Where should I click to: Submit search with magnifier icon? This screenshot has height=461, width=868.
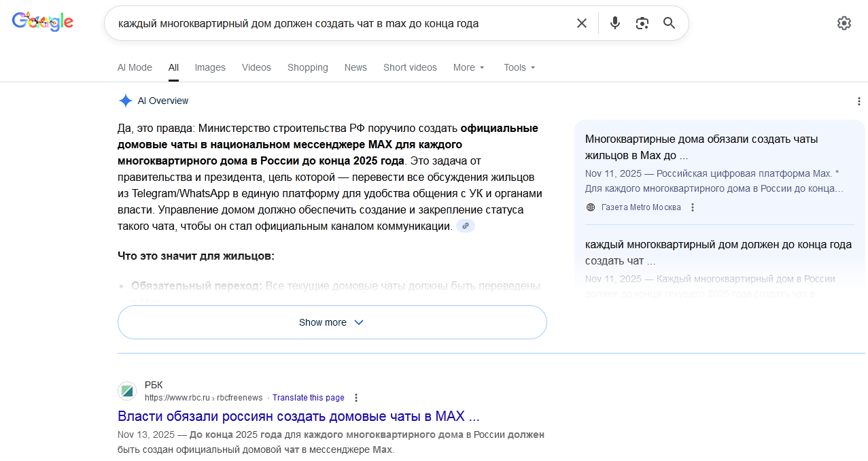[x=670, y=23]
